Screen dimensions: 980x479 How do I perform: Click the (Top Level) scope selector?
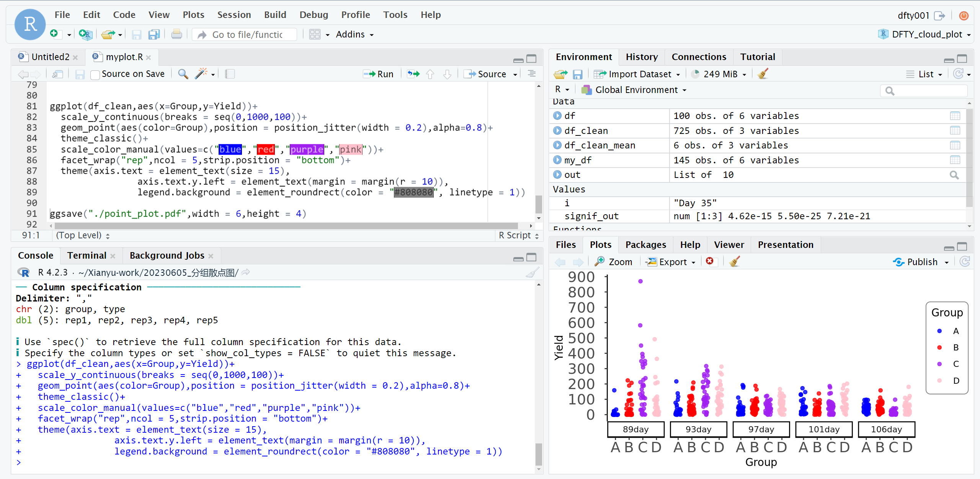click(x=83, y=235)
